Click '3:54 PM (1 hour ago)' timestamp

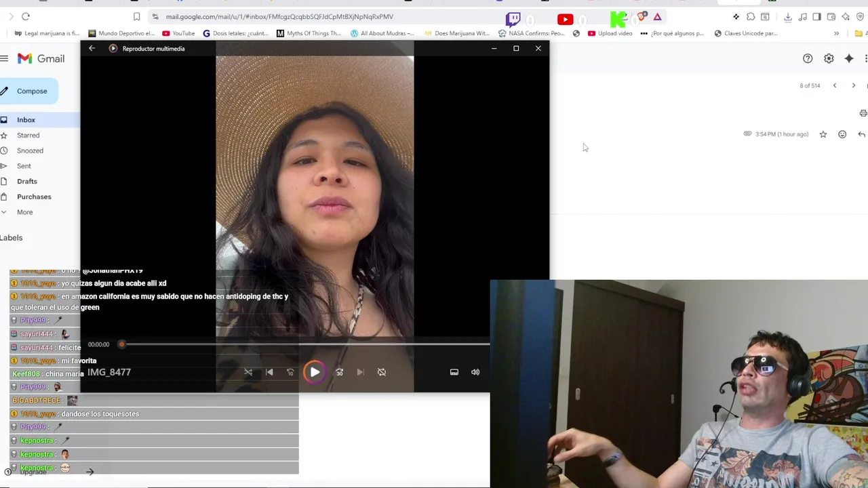pos(782,134)
